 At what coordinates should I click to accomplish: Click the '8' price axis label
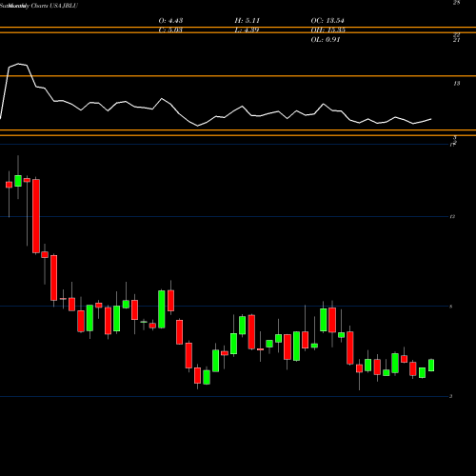pos(451,307)
